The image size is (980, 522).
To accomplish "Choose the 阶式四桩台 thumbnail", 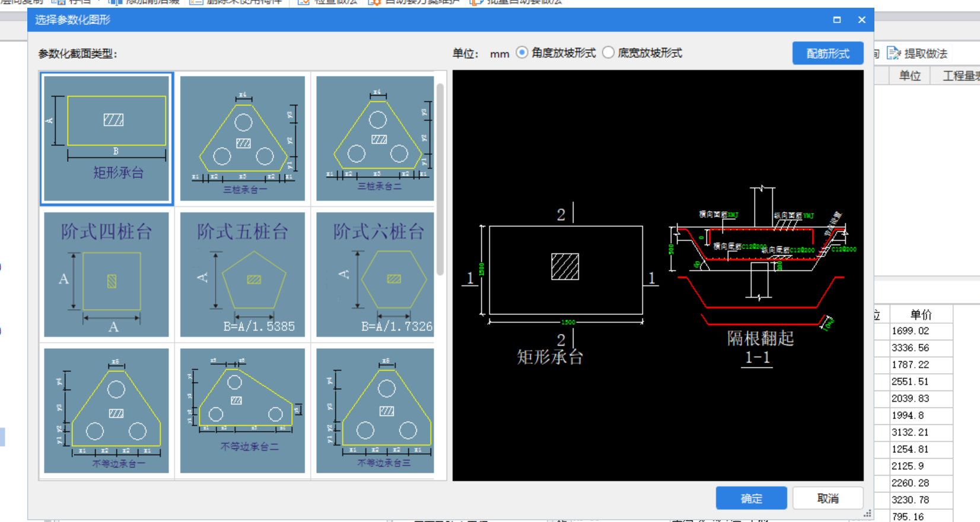I will click(x=106, y=275).
